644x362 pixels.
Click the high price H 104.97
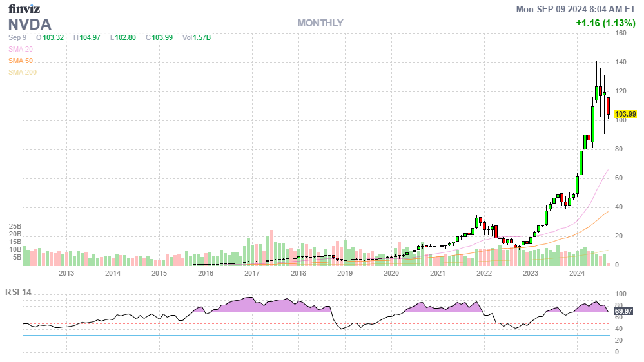pos(86,38)
